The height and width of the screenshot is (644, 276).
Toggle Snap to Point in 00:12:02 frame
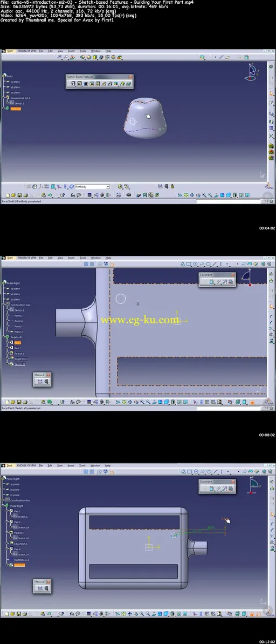[92, 471]
